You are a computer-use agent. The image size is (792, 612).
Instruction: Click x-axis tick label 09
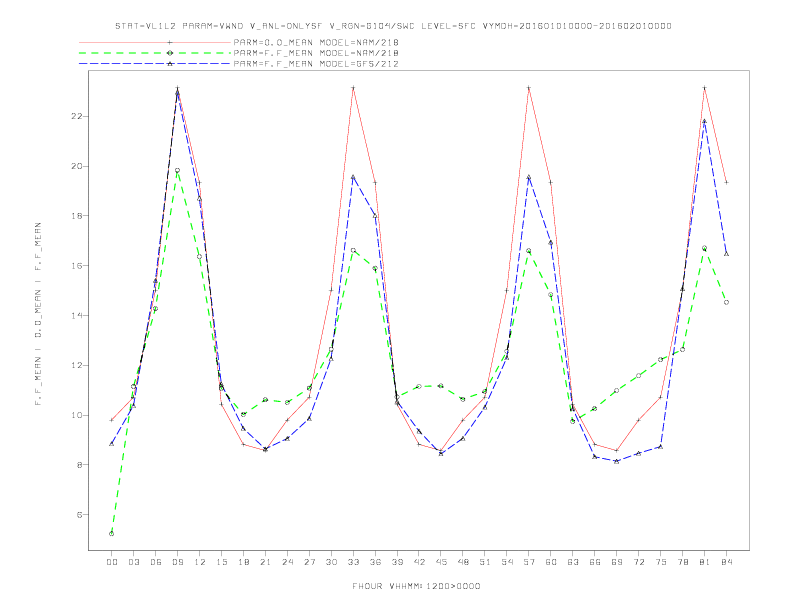point(177,562)
